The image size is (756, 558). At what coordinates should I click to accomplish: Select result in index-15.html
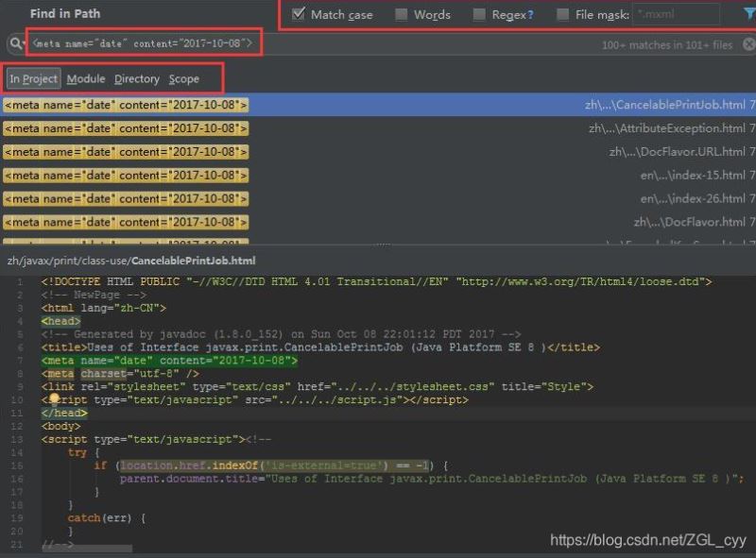point(378,176)
